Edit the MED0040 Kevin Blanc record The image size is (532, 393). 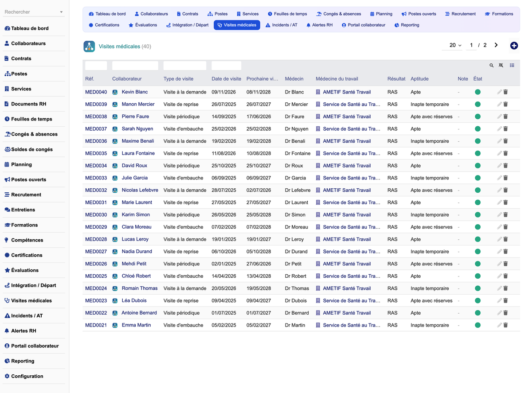499,92
